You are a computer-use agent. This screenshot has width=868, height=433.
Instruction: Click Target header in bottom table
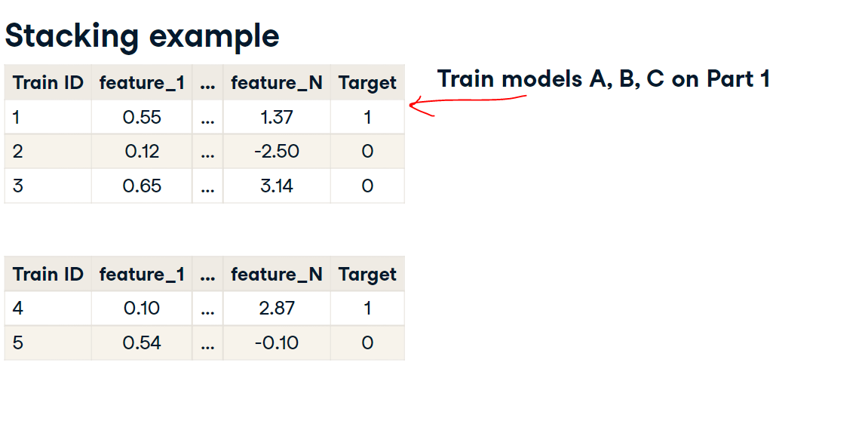367,274
